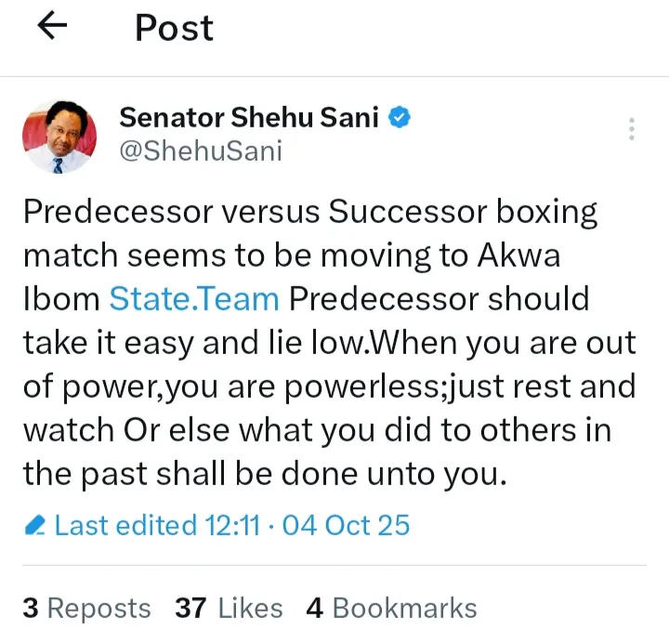Show the 37 Likes list
Viewport: 669px width, 644px height.
tap(229, 608)
